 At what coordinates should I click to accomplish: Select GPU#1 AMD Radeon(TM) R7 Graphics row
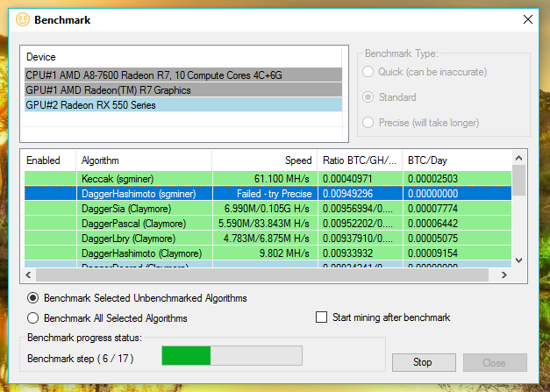[183, 90]
